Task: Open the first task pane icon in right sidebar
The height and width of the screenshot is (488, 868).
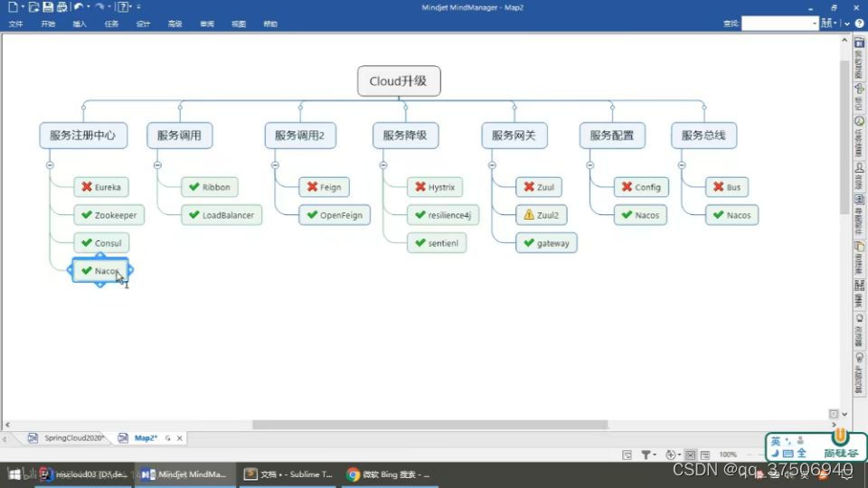Action: (859, 43)
